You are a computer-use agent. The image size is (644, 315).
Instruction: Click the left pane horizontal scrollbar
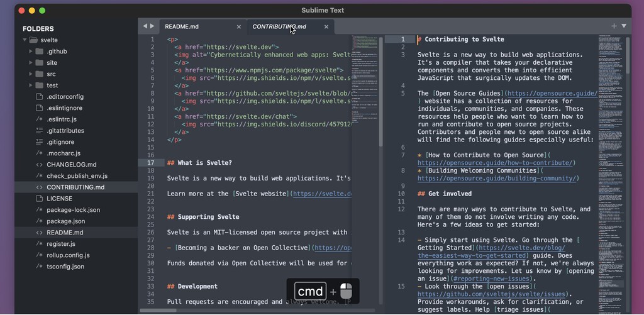[x=158, y=311]
